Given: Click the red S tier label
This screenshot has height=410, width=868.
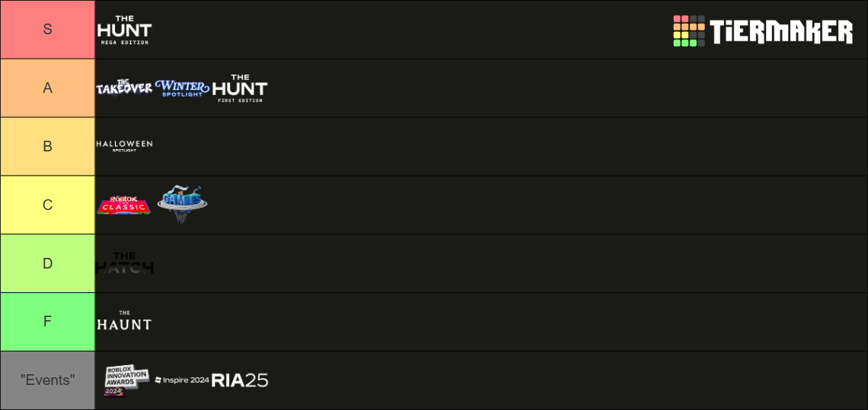Looking at the screenshot, I should pyautogui.click(x=48, y=30).
